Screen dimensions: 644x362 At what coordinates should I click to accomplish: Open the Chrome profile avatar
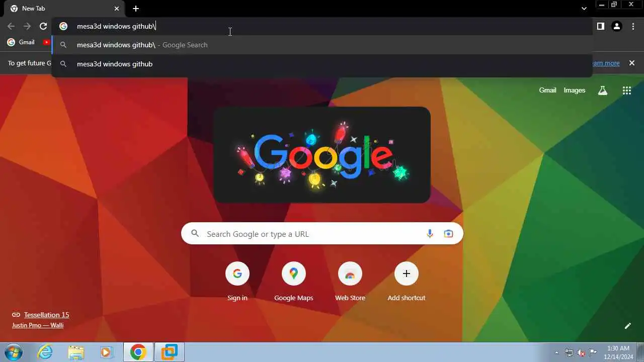tap(617, 26)
